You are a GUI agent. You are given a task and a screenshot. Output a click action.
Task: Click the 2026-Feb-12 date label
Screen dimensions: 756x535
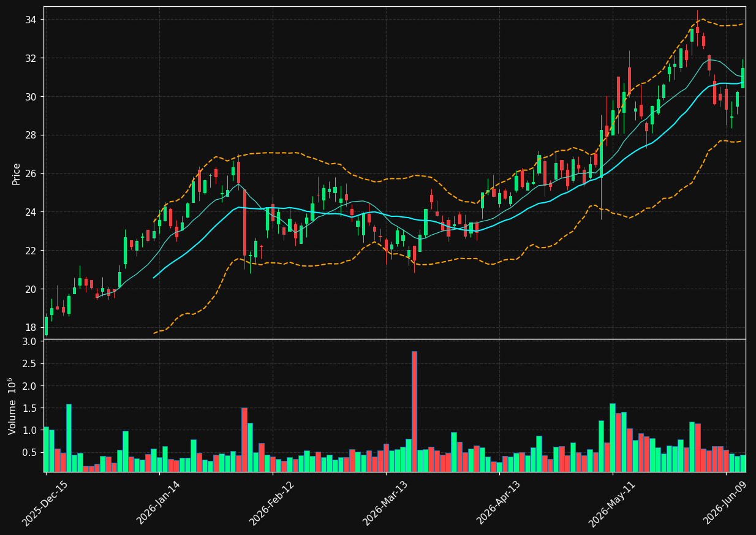coord(271,503)
